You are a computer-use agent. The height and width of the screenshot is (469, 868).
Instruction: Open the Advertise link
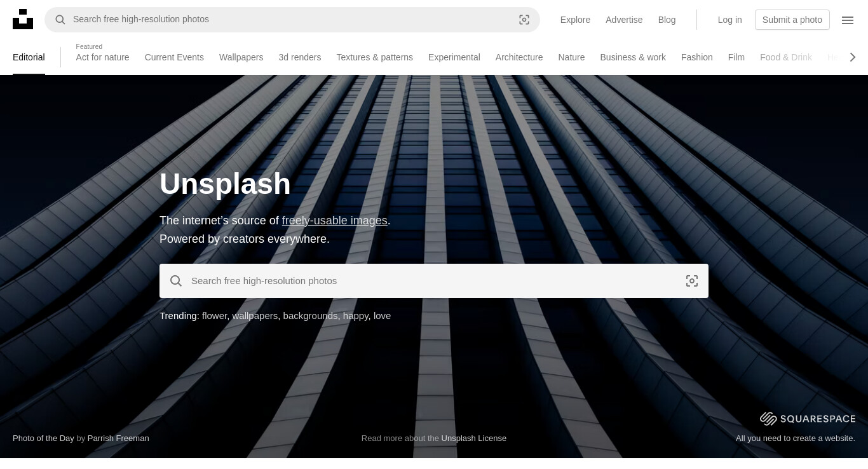click(624, 20)
